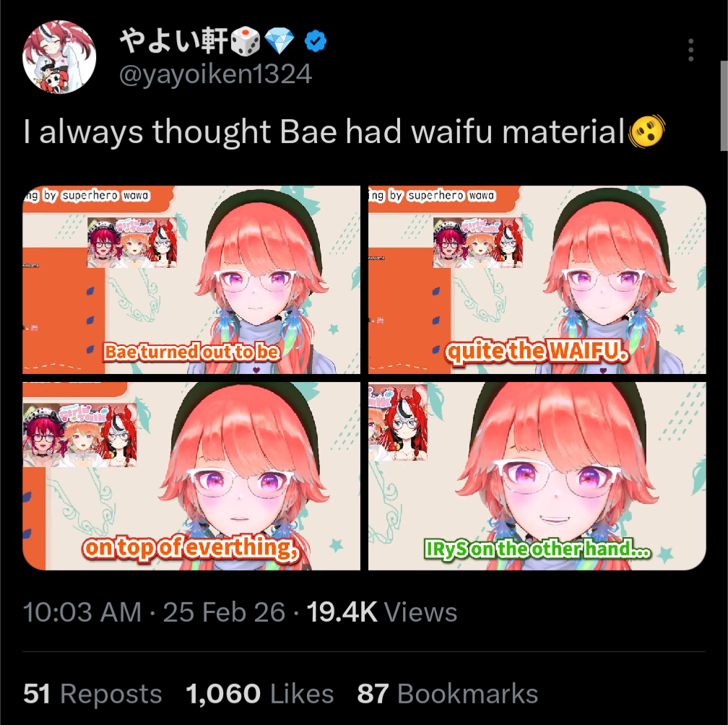The width and height of the screenshot is (728, 725).
Task: Click the diamond emoji in display name
Action: pyautogui.click(x=279, y=41)
